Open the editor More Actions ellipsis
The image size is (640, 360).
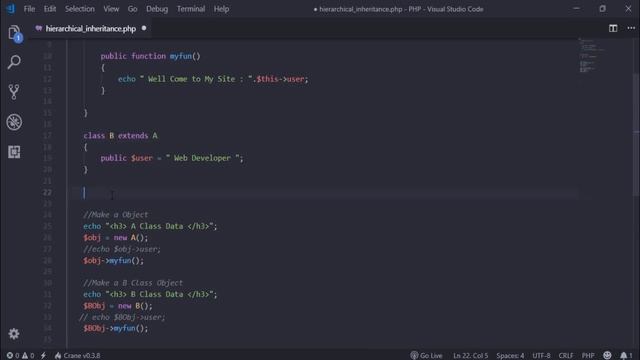point(631,28)
